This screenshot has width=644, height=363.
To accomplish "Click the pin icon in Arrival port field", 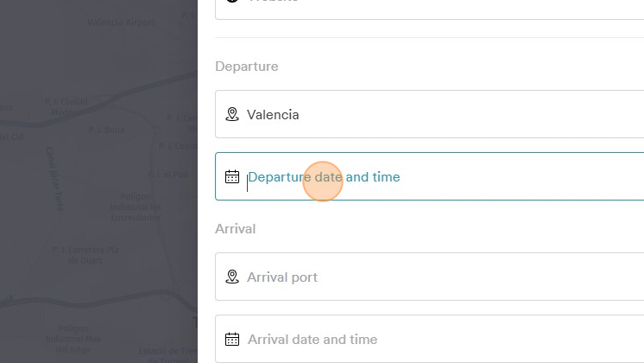I will pos(231,277).
